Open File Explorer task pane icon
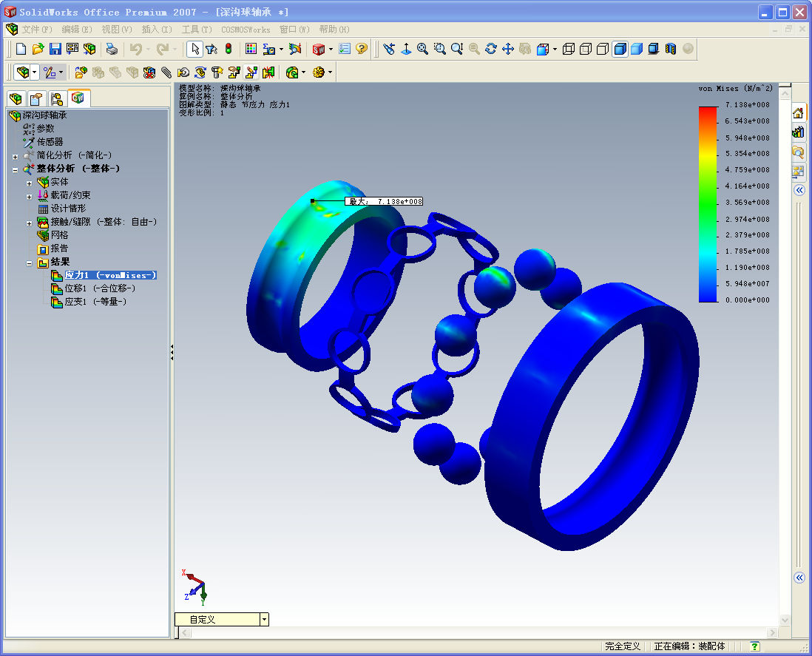 click(x=798, y=152)
